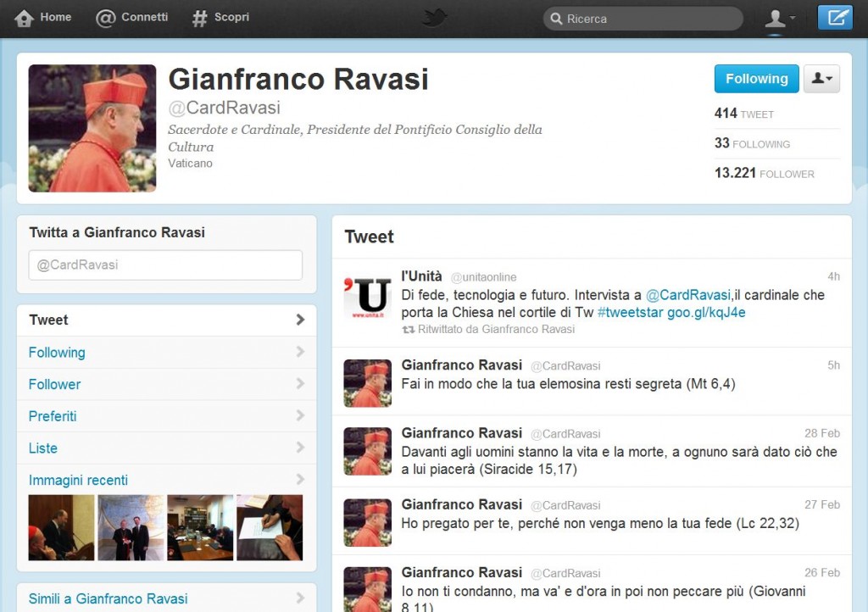Click the Twitter bird logo
This screenshot has height=612, width=868.
[435, 18]
